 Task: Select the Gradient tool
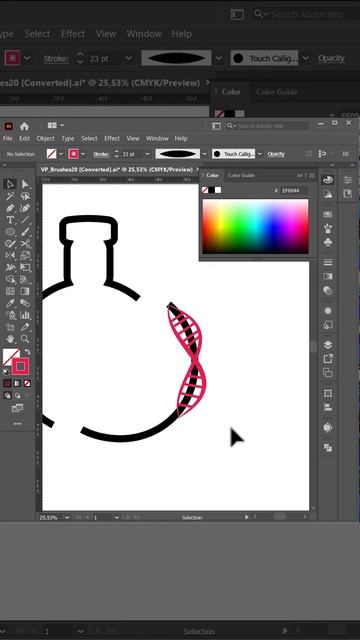coord(25,291)
